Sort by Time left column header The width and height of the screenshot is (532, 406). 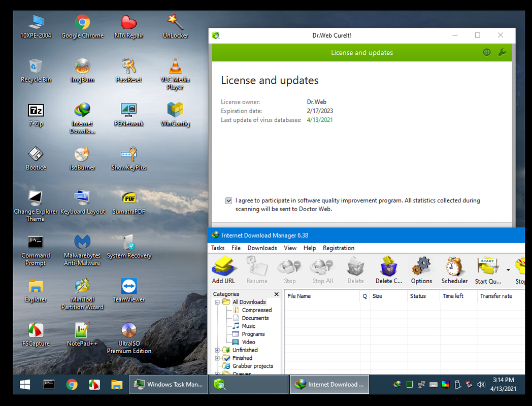pos(458,296)
